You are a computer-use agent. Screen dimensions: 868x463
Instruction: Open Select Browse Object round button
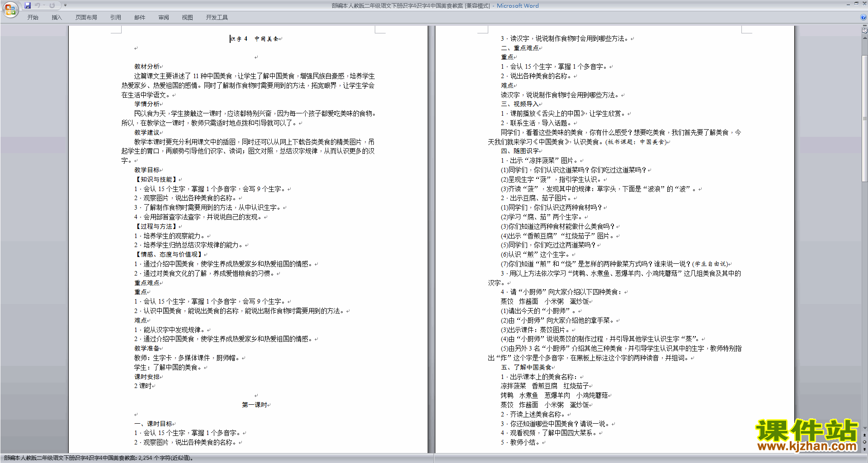(865, 442)
